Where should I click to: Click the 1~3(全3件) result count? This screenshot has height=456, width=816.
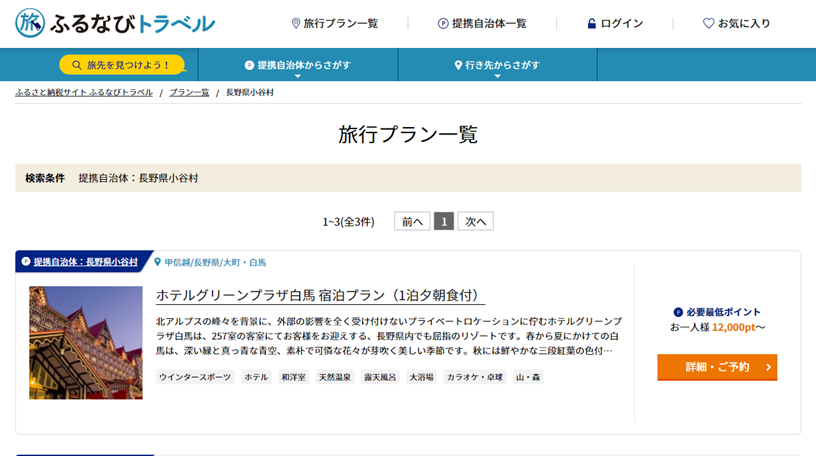[x=348, y=222]
